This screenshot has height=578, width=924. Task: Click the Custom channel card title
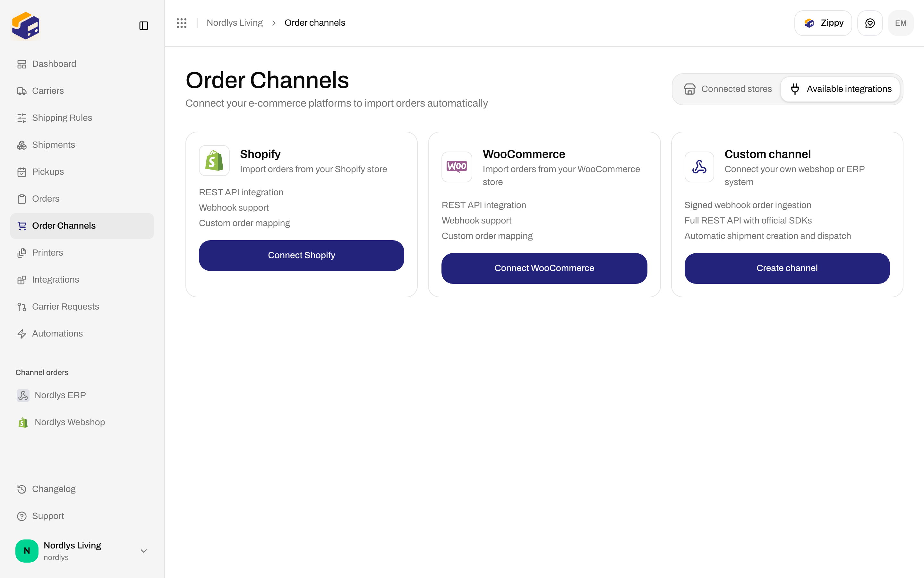click(767, 154)
